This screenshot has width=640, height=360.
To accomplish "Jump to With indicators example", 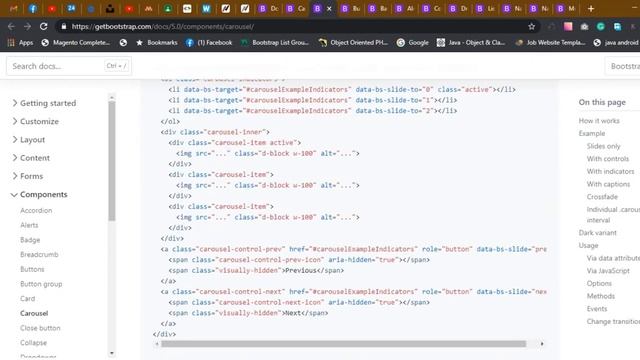I will 610,171.
